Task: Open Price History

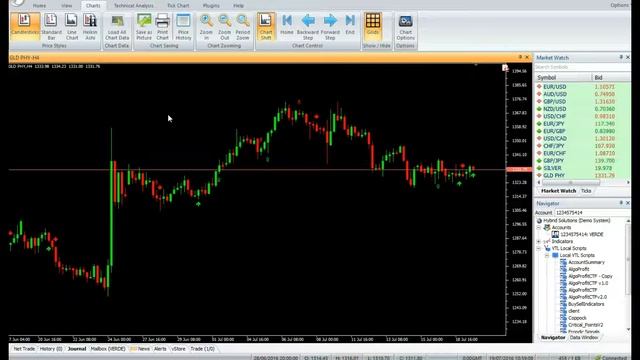Action: [x=183, y=26]
